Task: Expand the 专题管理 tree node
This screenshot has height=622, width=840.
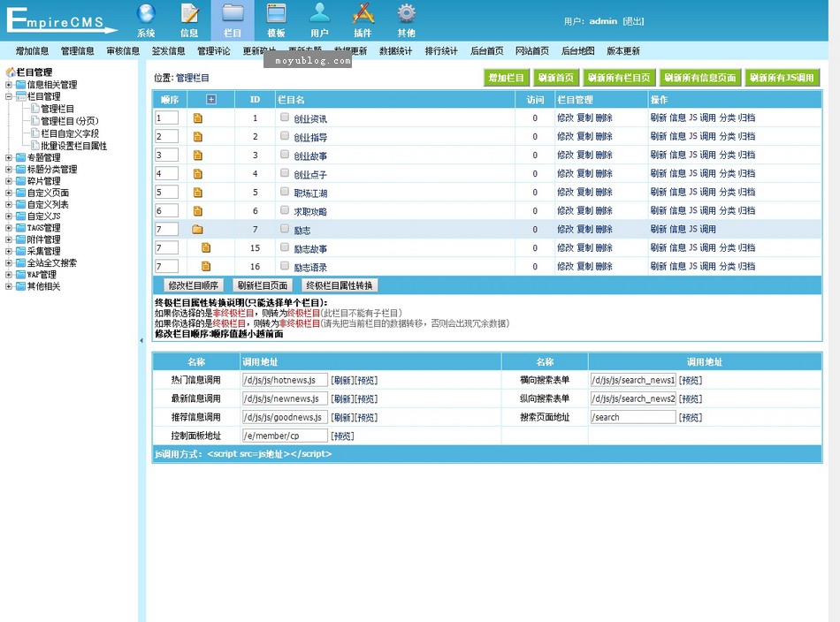Action: pyautogui.click(x=9, y=157)
